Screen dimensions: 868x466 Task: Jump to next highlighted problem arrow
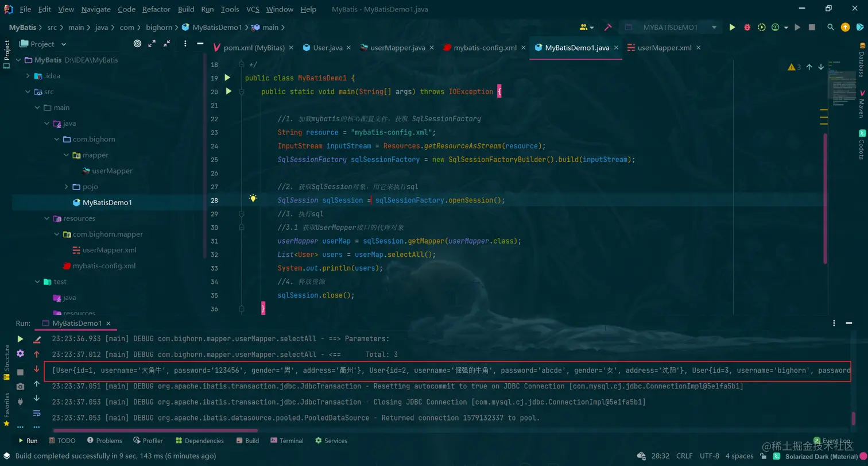point(821,67)
